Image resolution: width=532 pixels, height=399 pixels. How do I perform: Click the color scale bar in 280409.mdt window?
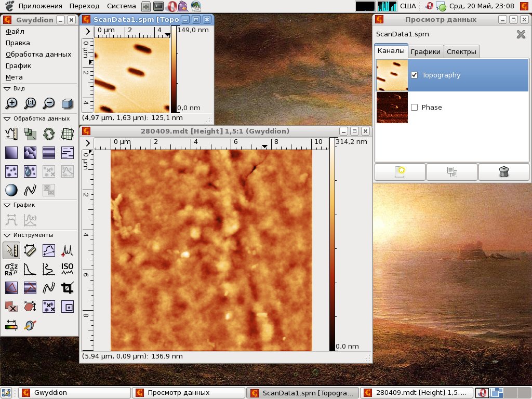(x=332, y=244)
